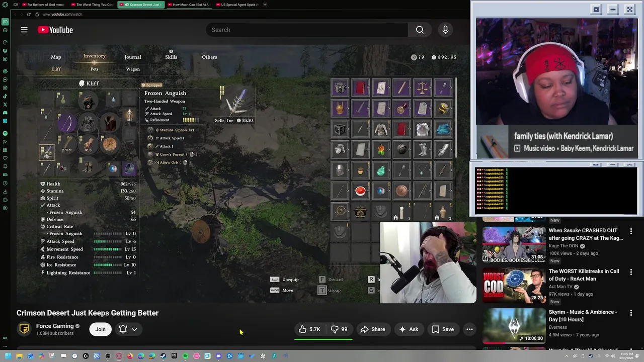The width and height of the screenshot is (644, 362).
Task: Click the Unequip key prompt
Action: 285,280
